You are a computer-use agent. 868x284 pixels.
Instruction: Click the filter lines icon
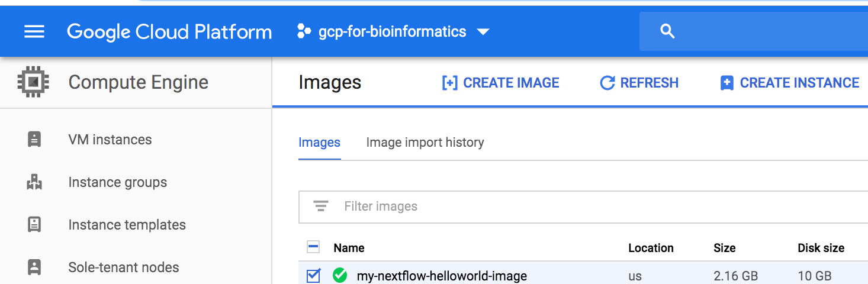321,206
